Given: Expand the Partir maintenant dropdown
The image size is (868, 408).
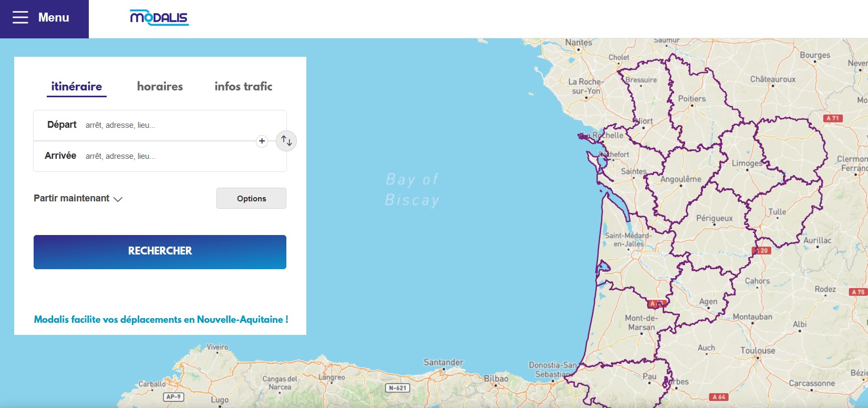Looking at the screenshot, I should (x=78, y=198).
